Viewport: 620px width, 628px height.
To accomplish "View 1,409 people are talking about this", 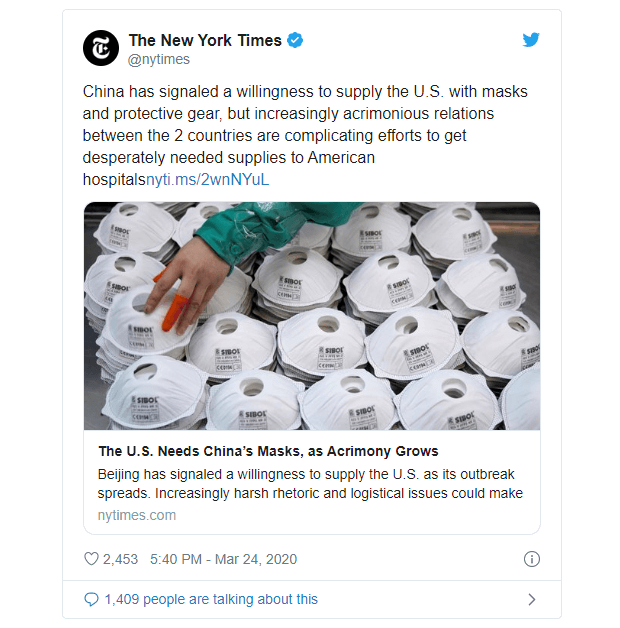I will (211, 600).
